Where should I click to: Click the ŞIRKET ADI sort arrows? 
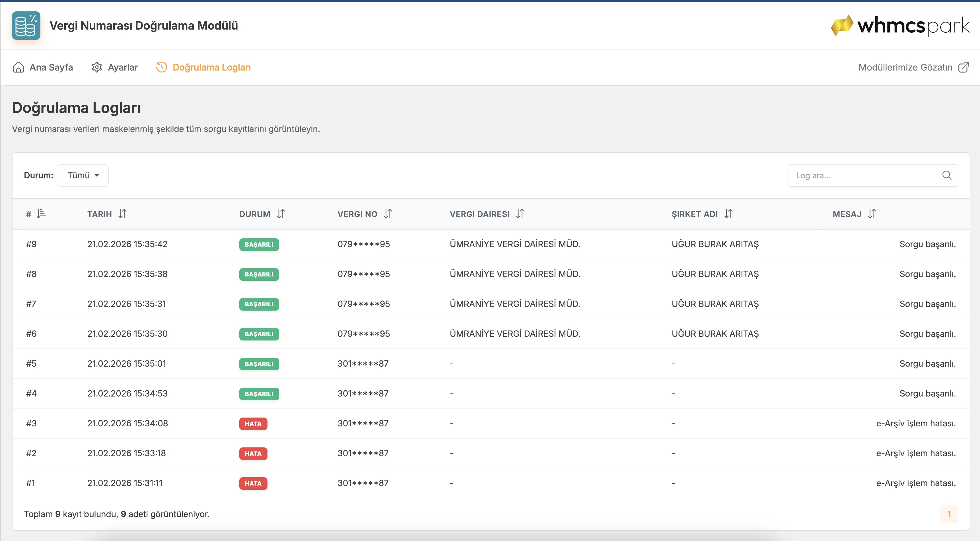coord(728,214)
